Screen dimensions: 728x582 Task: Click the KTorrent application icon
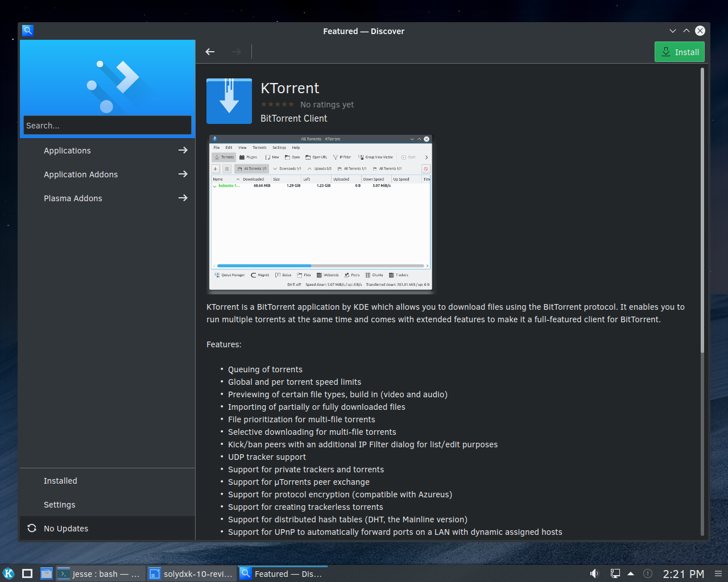[x=229, y=101]
